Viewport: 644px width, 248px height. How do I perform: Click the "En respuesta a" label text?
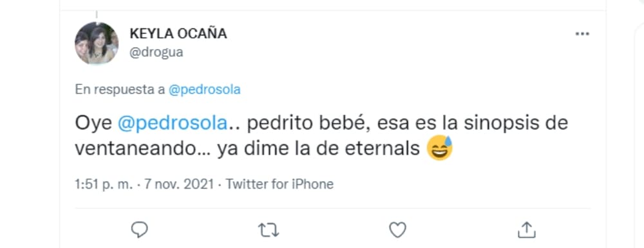(x=120, y=90)
